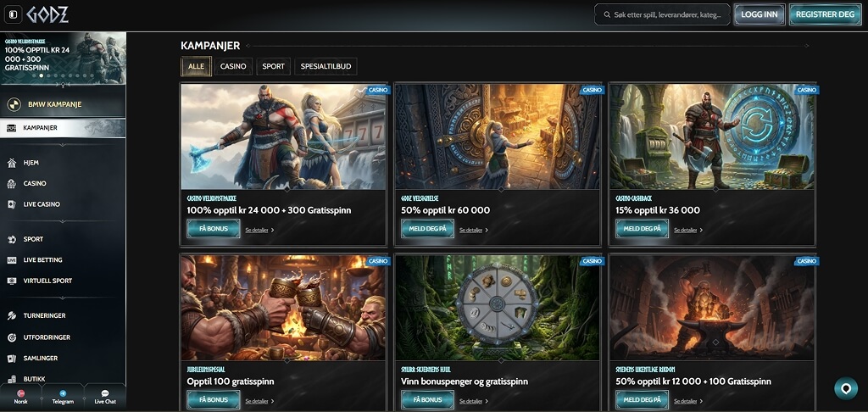
Task: Click the BMW Kampanje roundel icon
Action: pyautogui.click(x=13, y=104)
